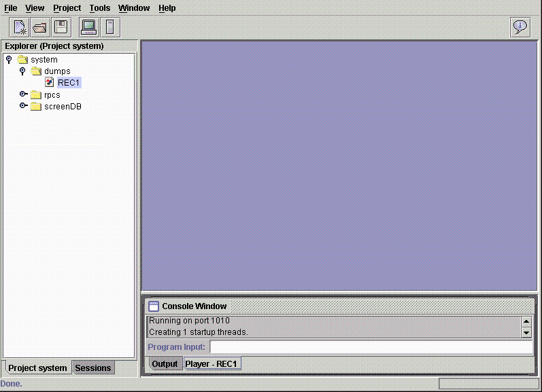Click the New project toolbar icon
Viewport: 542px width, 392px height.
[x=20, y=27]
